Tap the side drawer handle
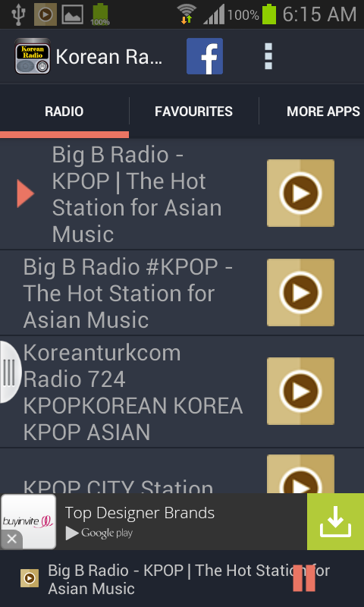This screenshot has height=607, width=364. tap(9, 372)
